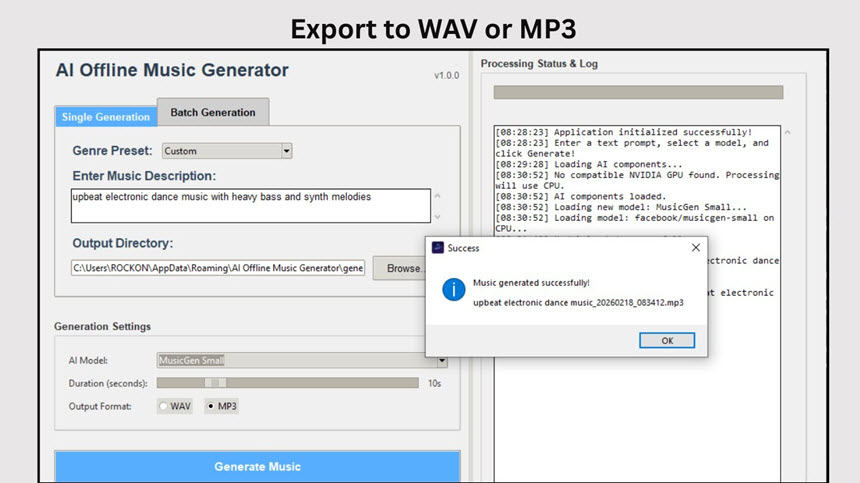This screenshot has height=483, width=860.
Task: Select the WAV output format
Action: coord(174,406)
